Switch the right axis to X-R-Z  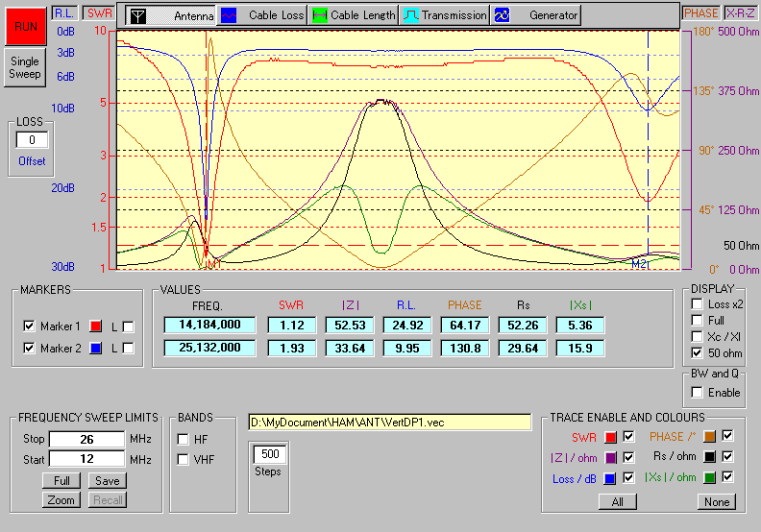point(740,12)
